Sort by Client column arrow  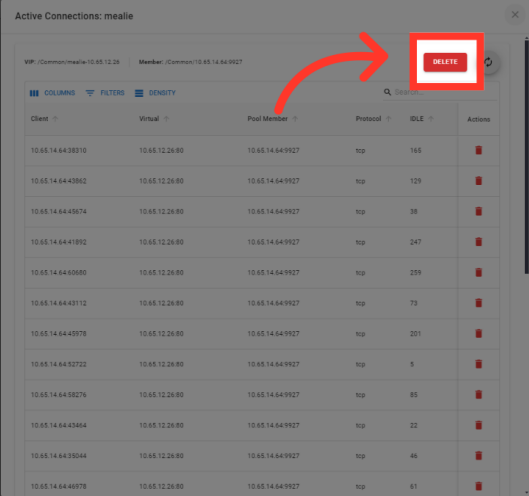[55, 119]
